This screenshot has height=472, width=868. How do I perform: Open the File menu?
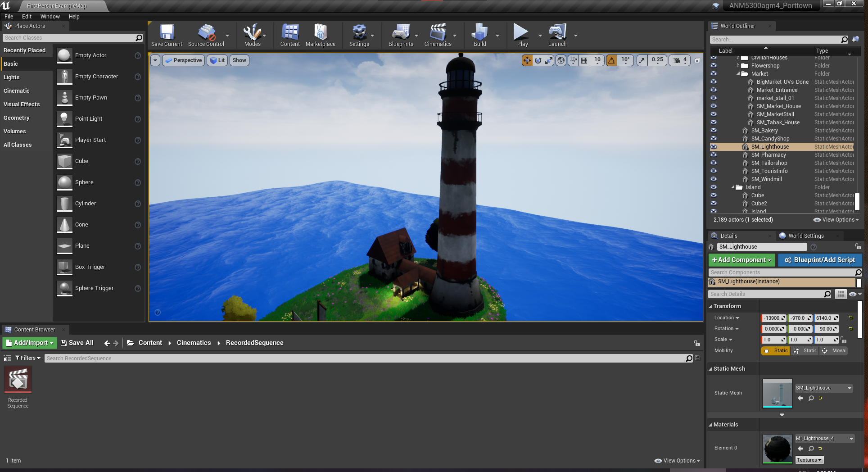pos(9,17)
